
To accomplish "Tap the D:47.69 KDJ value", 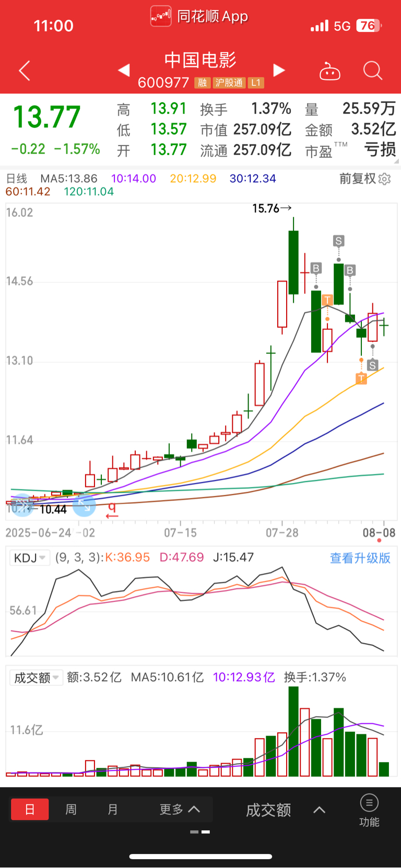I will [181, 557].
